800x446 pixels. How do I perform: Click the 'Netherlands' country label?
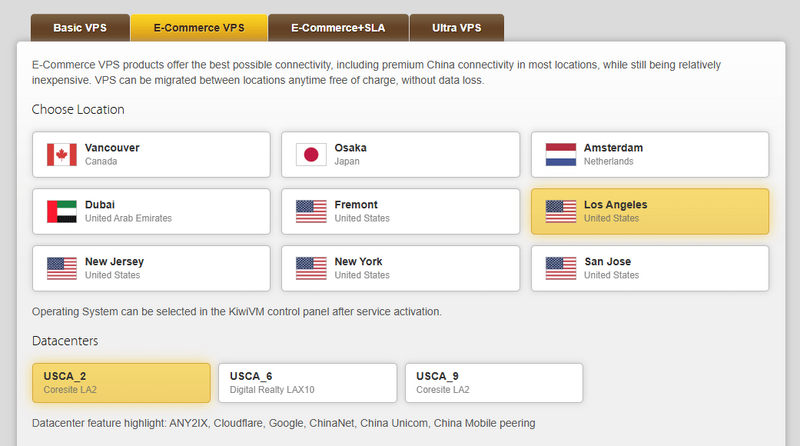tap(609, 161)
